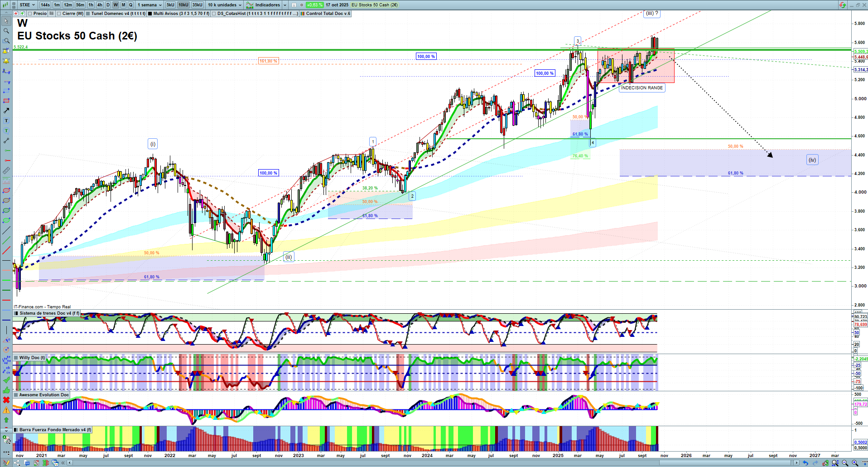This screenshot has height=467, width=868.
Task: Select the ruler measurement tool
Action: (6, 170)
